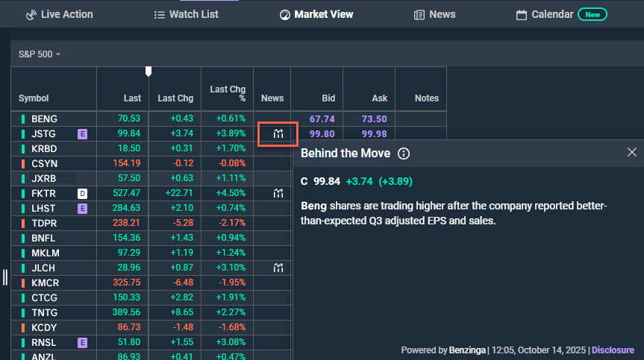Click the white column marker above Last
The width and height of the screenshot is (644, 360).
coord(149,71)
